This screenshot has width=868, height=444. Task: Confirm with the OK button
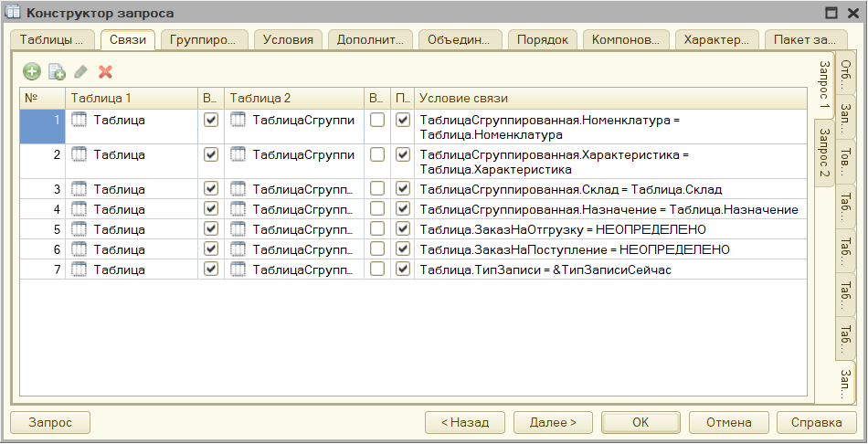click(640, 422)
